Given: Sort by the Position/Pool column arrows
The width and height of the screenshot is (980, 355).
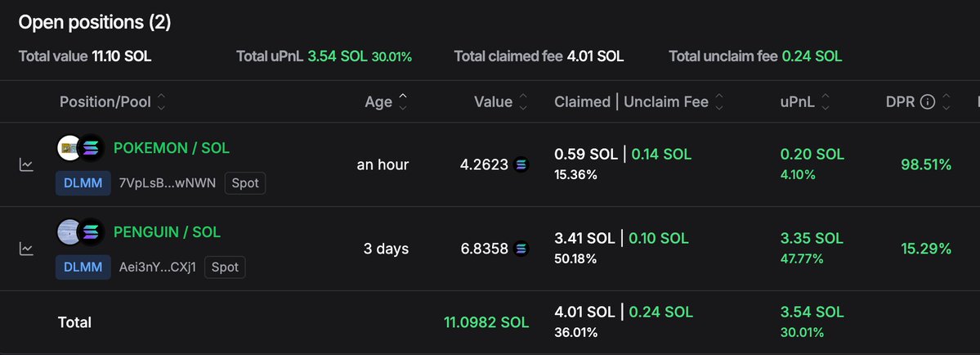Looking at the screenshot, I should tap(161, 102).
